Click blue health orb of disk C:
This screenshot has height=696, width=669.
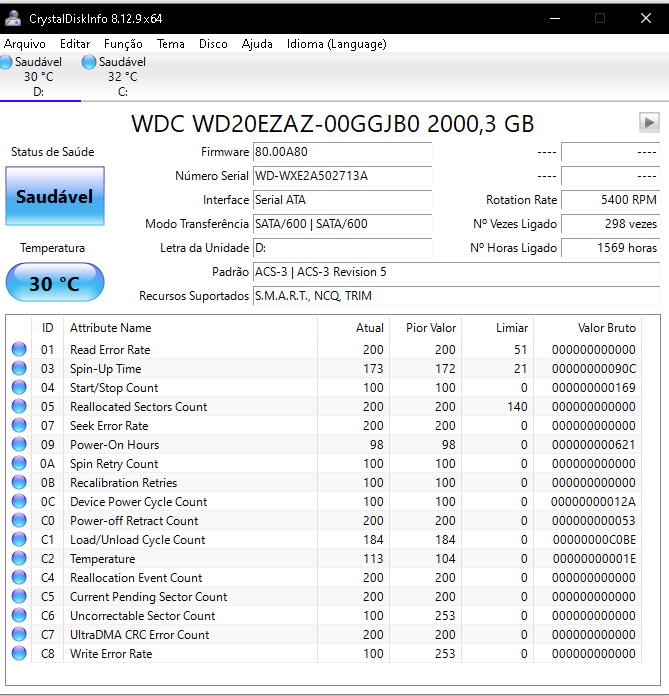tap(89, 62)
